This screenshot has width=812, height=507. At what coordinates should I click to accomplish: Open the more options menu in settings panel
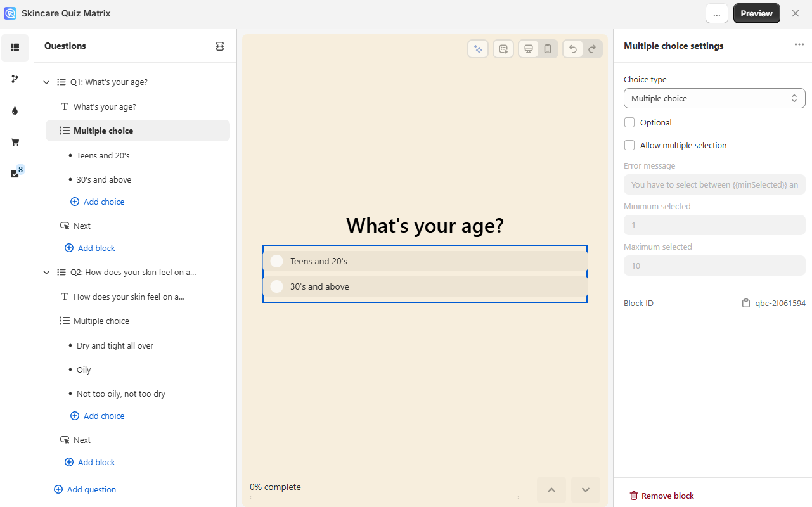coord(799,45)
